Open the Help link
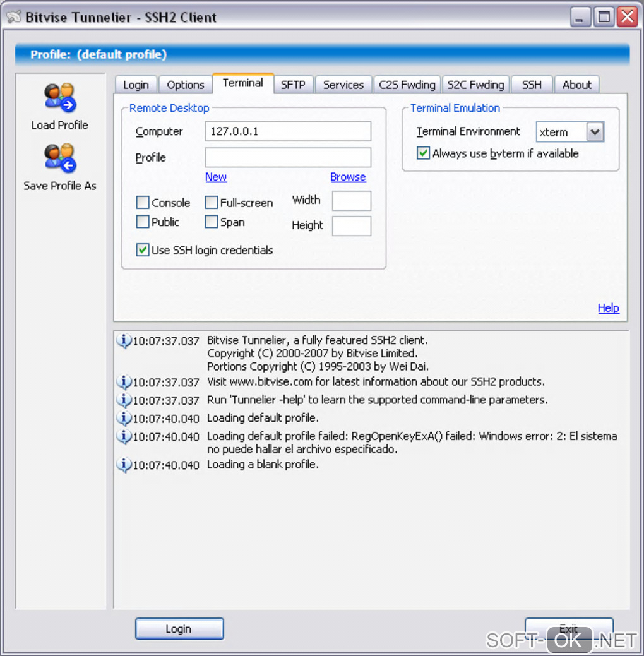 [609, 308]
